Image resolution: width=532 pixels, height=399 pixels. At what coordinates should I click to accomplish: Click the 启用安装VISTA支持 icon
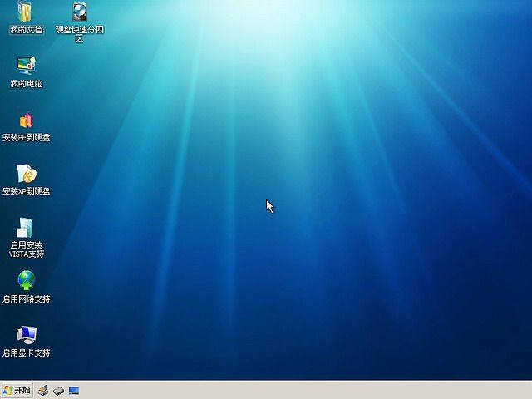point(26,227)
